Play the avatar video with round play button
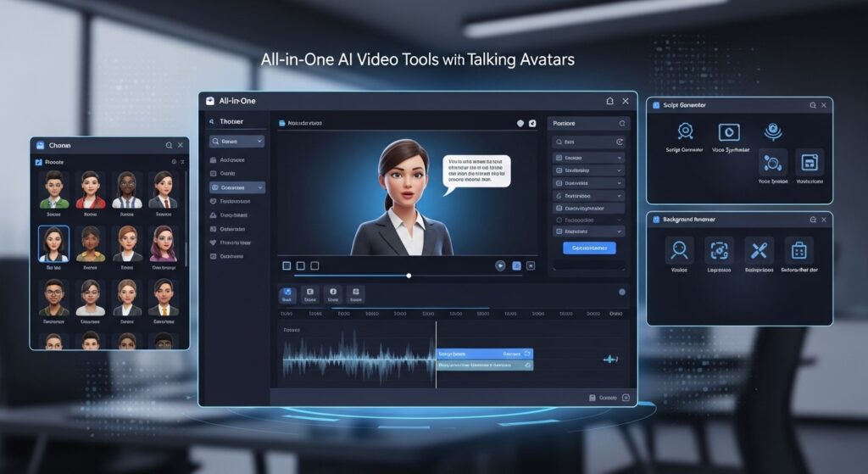 click(500, 265)
